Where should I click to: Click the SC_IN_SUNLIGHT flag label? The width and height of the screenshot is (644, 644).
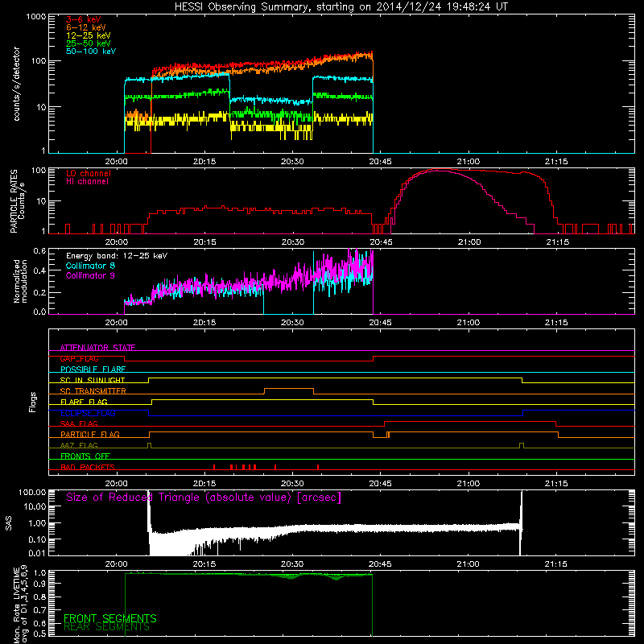pyautogui.click(x=93, y=380)
